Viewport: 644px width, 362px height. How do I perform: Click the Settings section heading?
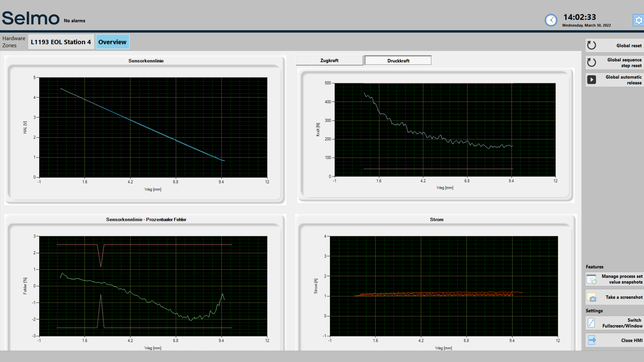point(594,311)
